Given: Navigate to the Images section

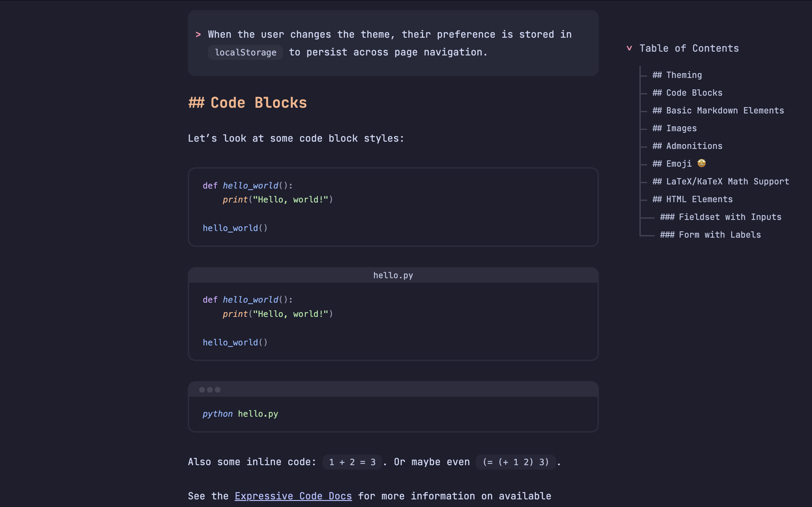Looking at the screenshot, I should pyautogui.click(x=674, y=128).
